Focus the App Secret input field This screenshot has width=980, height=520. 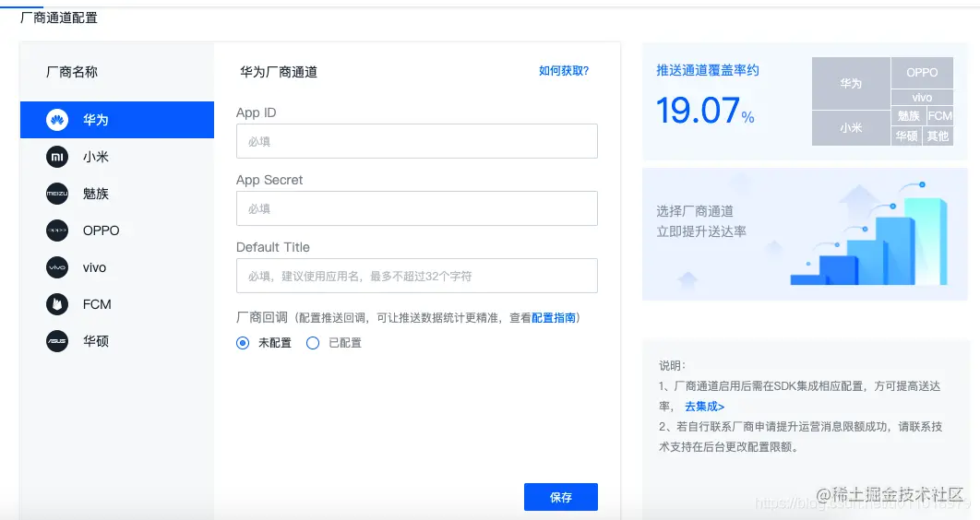417,208
